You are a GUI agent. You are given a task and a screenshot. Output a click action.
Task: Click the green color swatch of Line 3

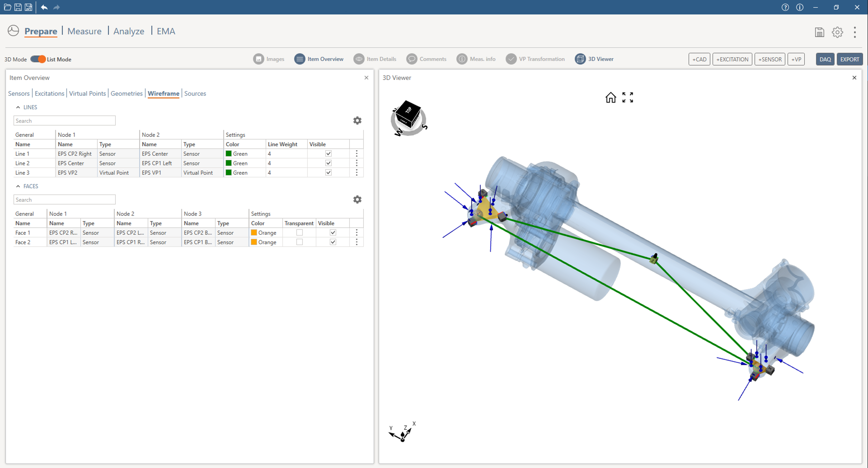point(228,172)
